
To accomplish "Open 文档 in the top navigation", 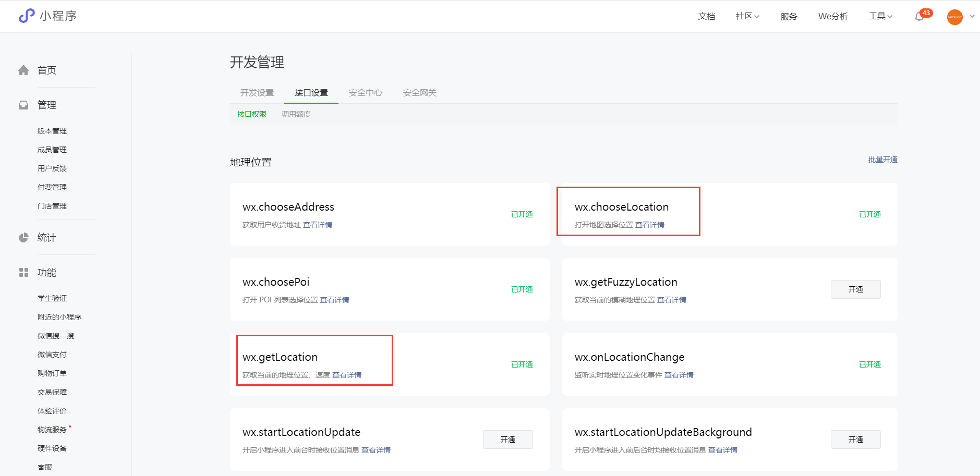I will pyautogui.click(x=706, y=16).
